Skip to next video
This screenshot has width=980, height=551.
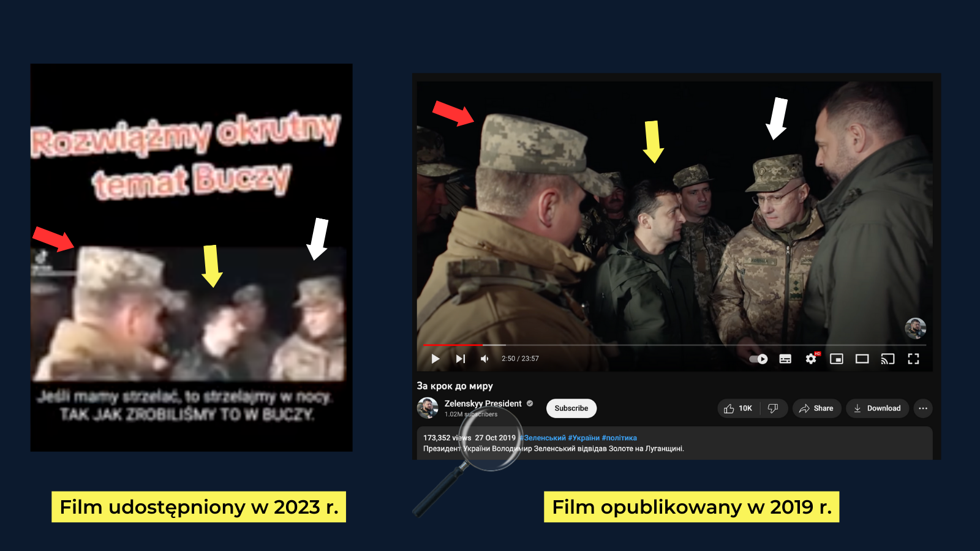coord(461,359)
